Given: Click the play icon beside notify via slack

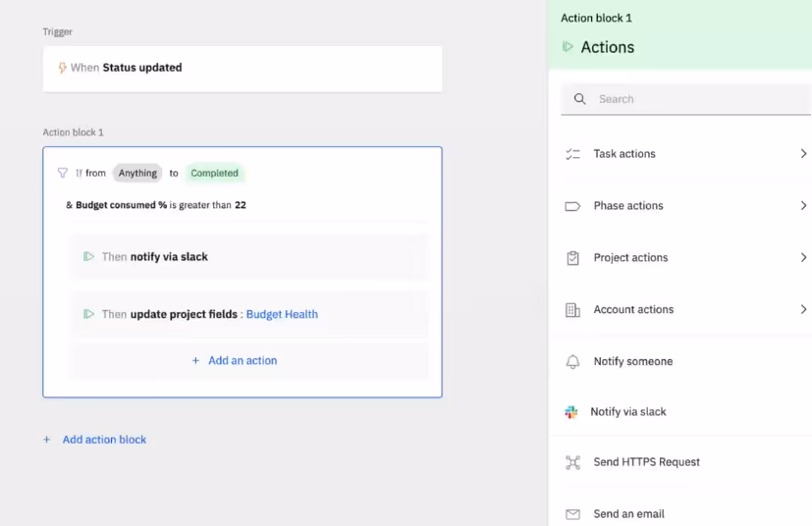Looking at the screenshot, I should pyautogui.click(x=88, y=256).
